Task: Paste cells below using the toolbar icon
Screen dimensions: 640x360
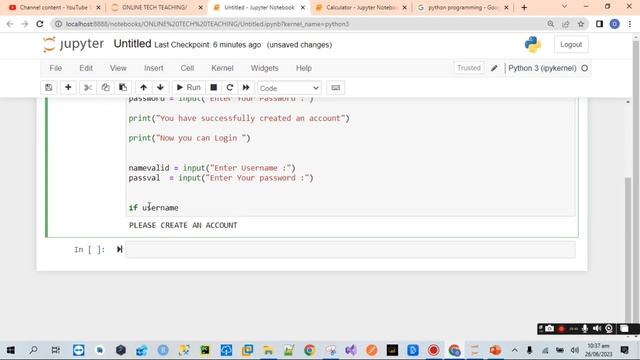Action: [x=122, y=88]
